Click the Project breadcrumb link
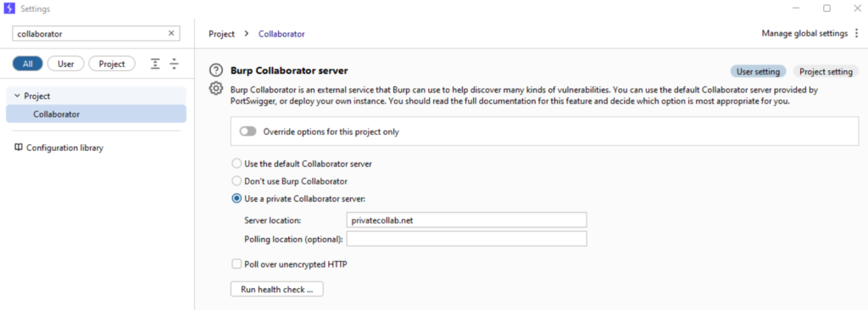 (221, 34)
